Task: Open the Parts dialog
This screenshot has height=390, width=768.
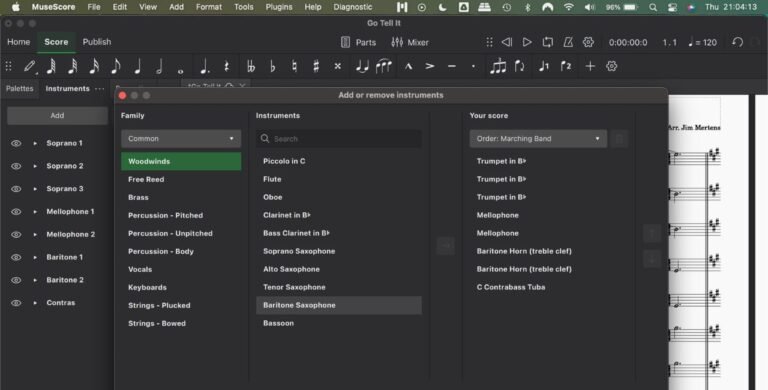Action: pos(359,42)
